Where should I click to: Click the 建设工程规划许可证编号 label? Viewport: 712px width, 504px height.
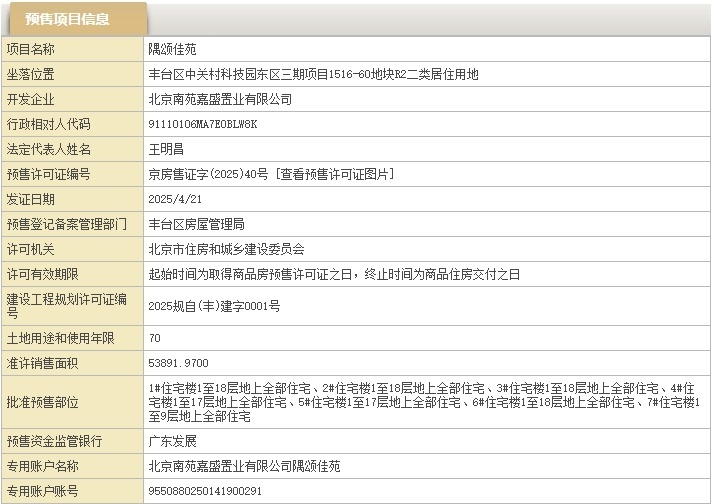click(67, 306)
